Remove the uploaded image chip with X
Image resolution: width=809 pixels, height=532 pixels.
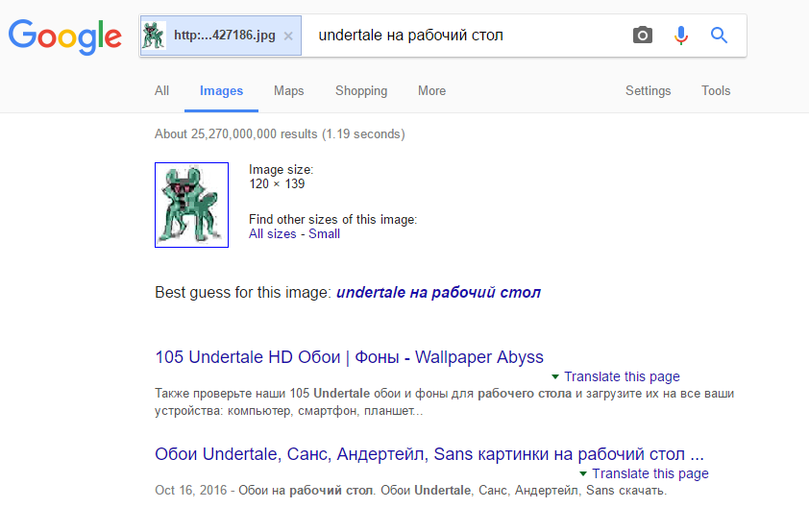point(288,36)
